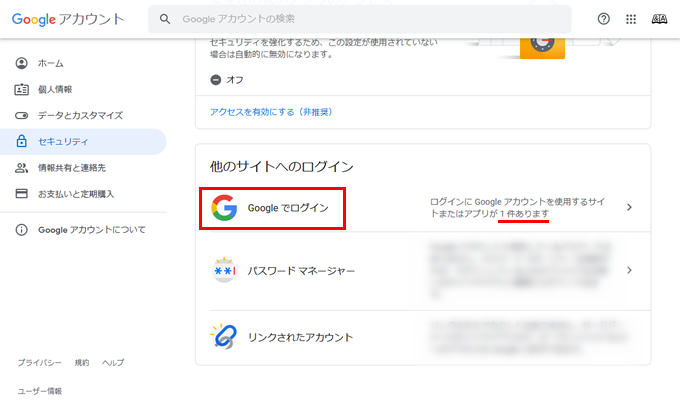
Task: Click the Google G logo icon
Action: coord(224,208)
